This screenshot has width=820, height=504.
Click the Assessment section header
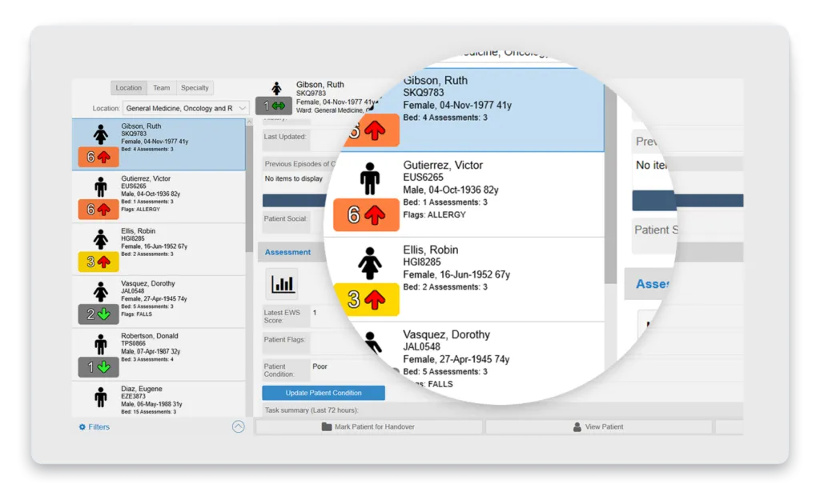(287, 252)
